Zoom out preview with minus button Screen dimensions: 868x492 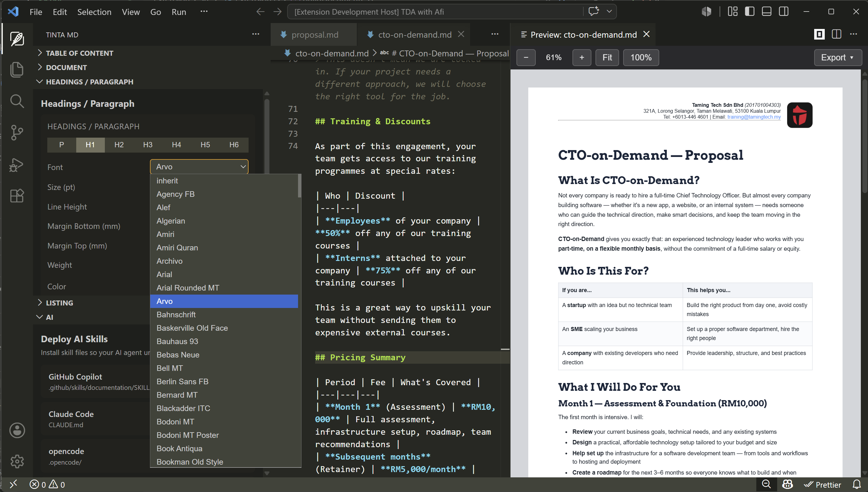tap(526, 57)
